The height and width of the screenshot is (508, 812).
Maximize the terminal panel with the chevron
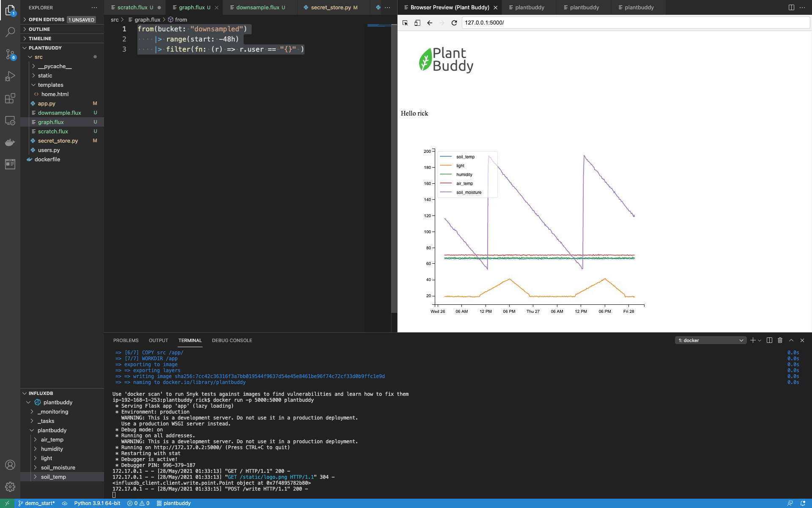point(791,340)
